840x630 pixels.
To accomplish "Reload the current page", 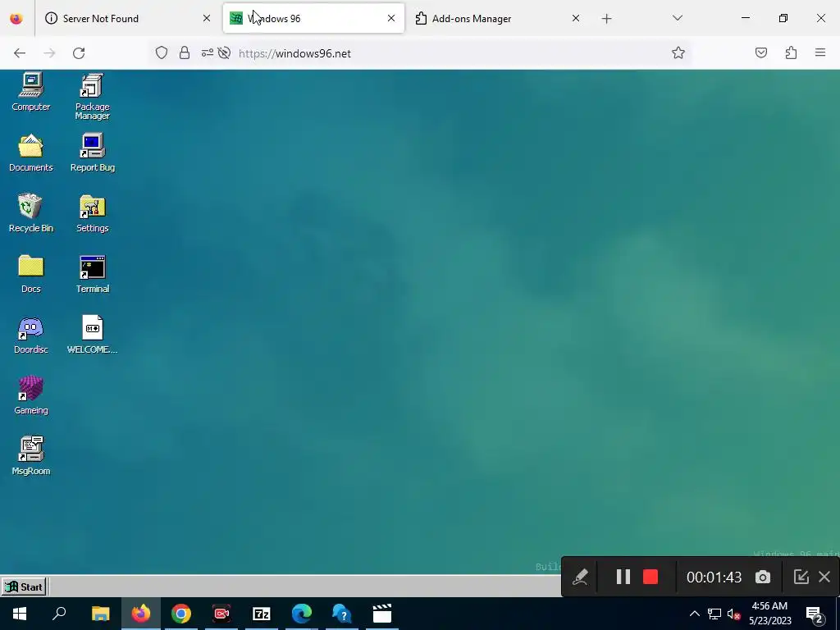I will 79,53.
